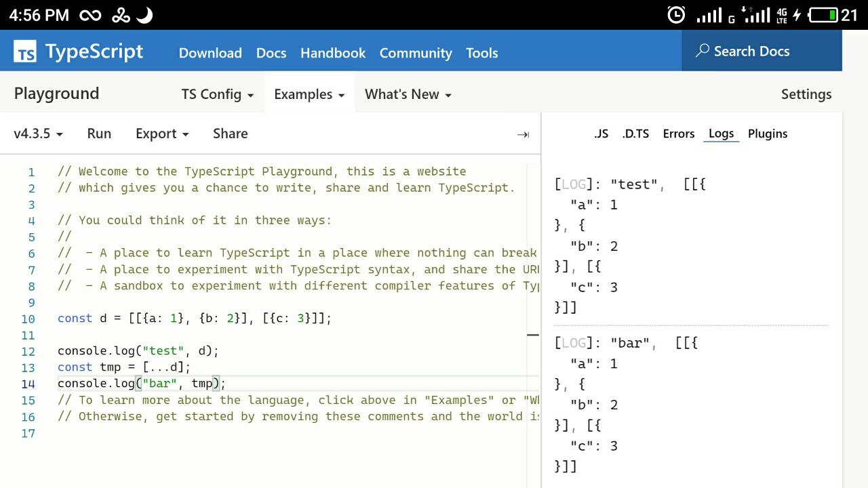Click the search magnifier icon
This screenshot has width=868, height=488.
pyautogui.click(x=703, y=51)
